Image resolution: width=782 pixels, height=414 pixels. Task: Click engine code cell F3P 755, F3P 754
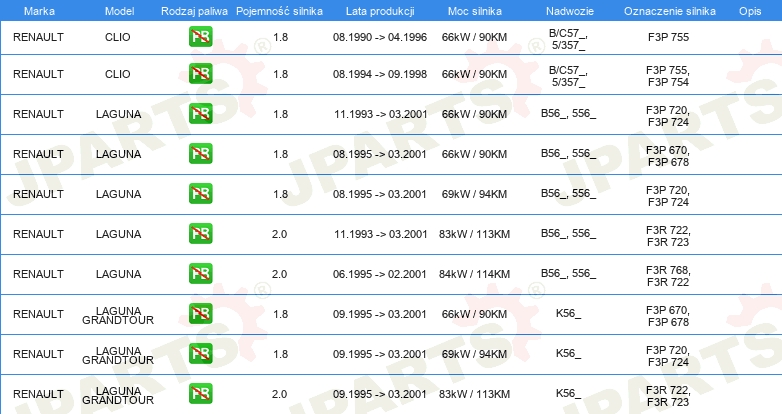click(668, 76)
